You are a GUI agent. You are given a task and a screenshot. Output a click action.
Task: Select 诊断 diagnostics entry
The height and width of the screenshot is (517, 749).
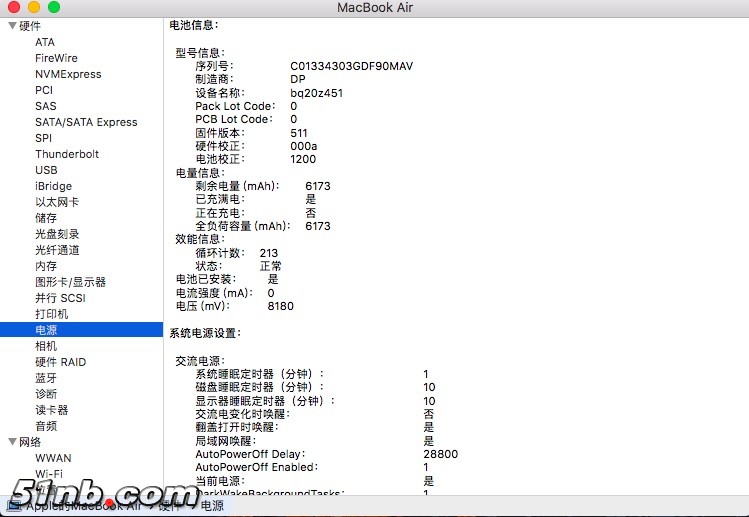tap(46, 394)
